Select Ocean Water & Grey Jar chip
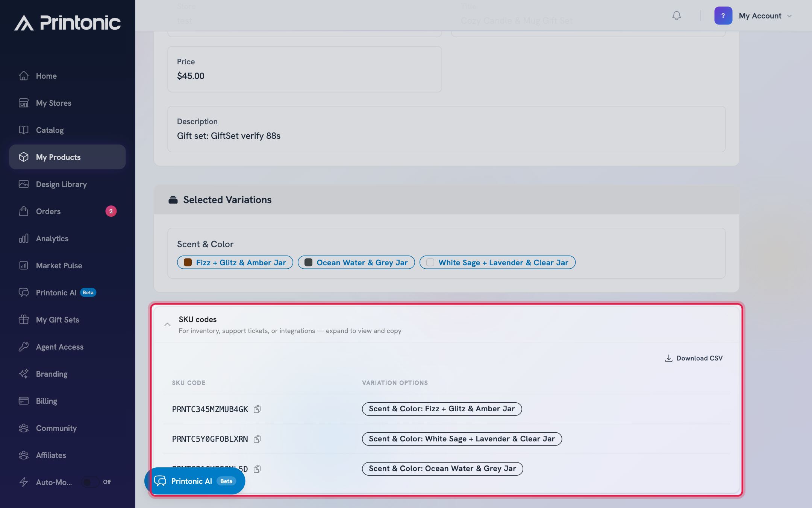This screenshot has height=508, width=812. point(356,262)
